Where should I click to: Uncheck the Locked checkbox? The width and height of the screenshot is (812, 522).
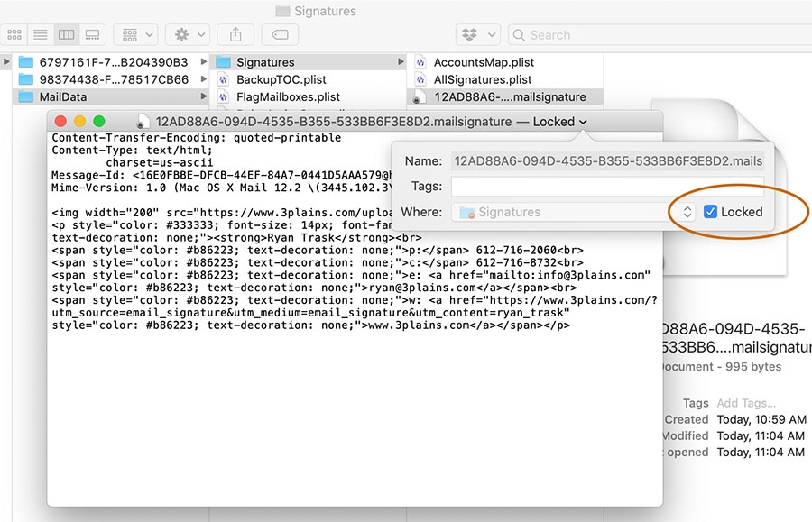710,212
